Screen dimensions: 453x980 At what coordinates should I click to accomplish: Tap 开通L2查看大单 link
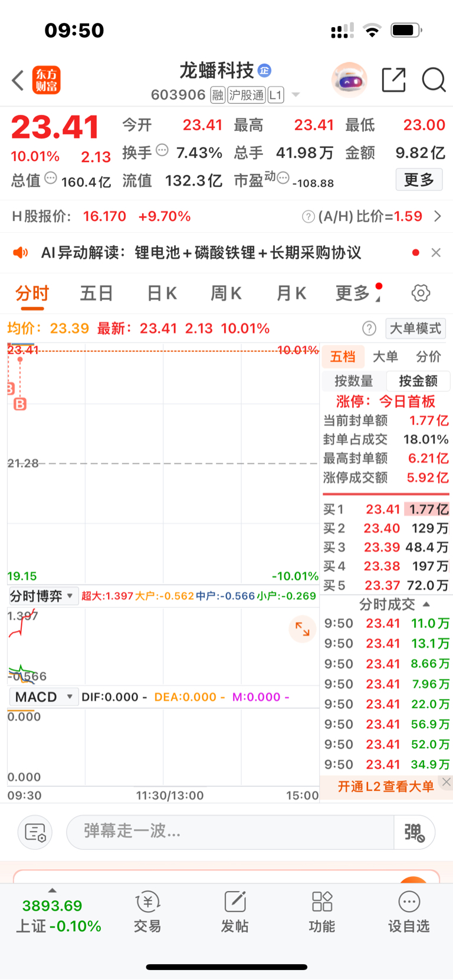pos(385,786)
